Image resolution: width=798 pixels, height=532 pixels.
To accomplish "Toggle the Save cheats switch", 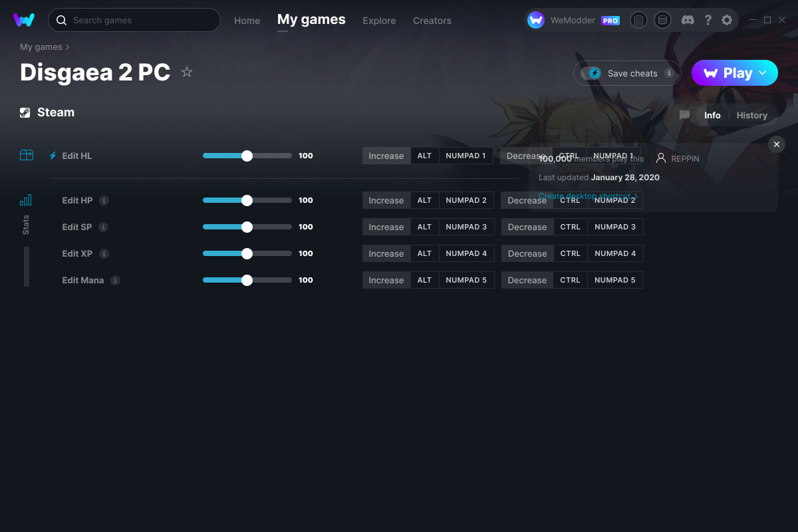I will 591,73.
